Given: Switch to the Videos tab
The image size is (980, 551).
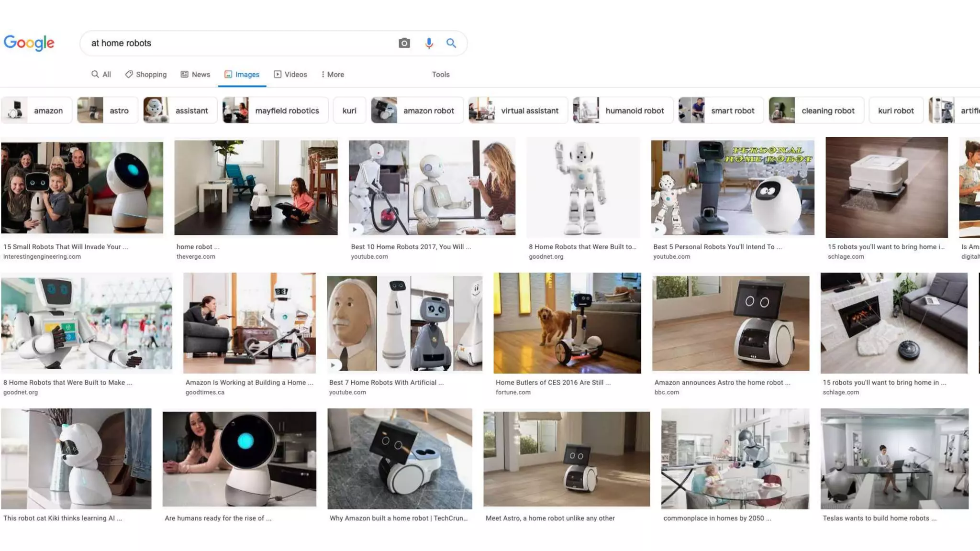Looking at the screenshot, I should pyautogui.click(x=290, y=74).
